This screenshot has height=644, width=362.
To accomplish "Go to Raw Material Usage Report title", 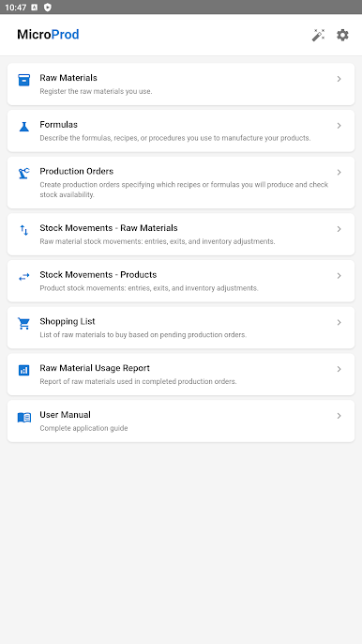I will click(95, 368).
